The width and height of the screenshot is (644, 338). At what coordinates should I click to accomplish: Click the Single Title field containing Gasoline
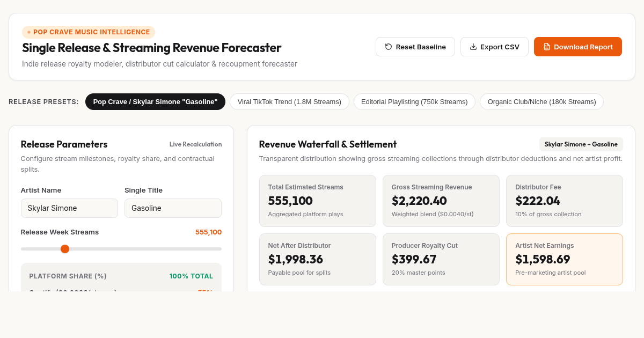173,208
